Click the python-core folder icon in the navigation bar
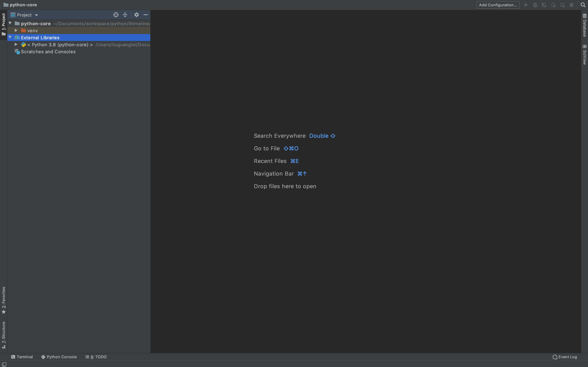 [6, 5]
